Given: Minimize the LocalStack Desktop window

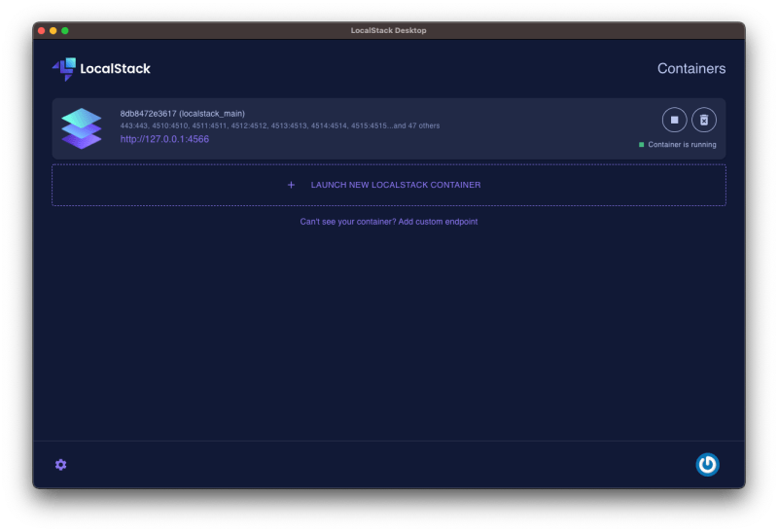Looking at the screenshot, I should click(53, 31).
